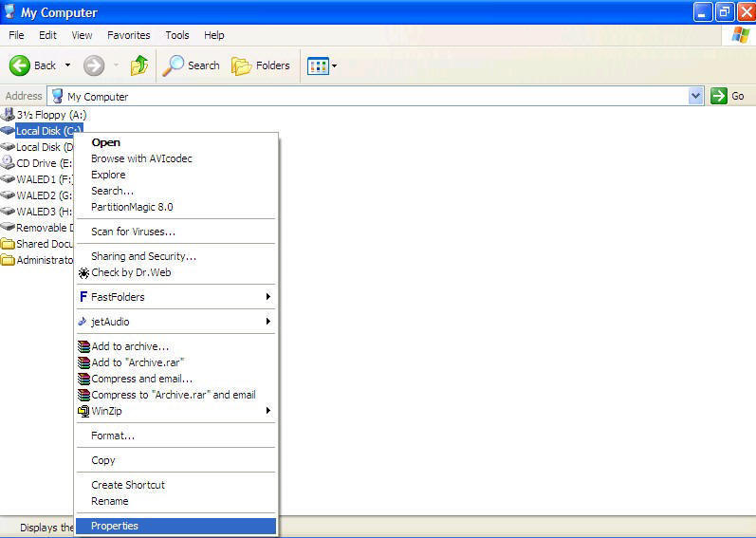Open the Favorites menu
Image resolution: width=756 pixels, height=538 pixels.
tap(128, 35)
